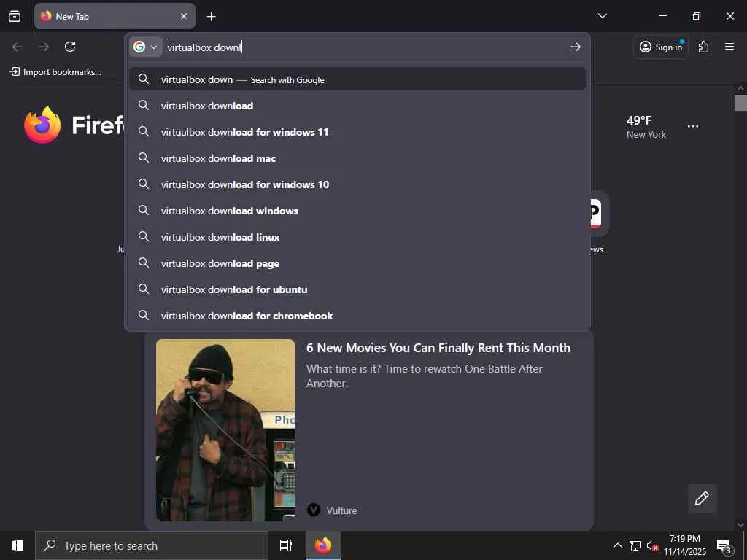Screen dimensions: 747x560
Task: Choose 'virtualbox download for ubuntu' suggestion
Action: [357, 289]
